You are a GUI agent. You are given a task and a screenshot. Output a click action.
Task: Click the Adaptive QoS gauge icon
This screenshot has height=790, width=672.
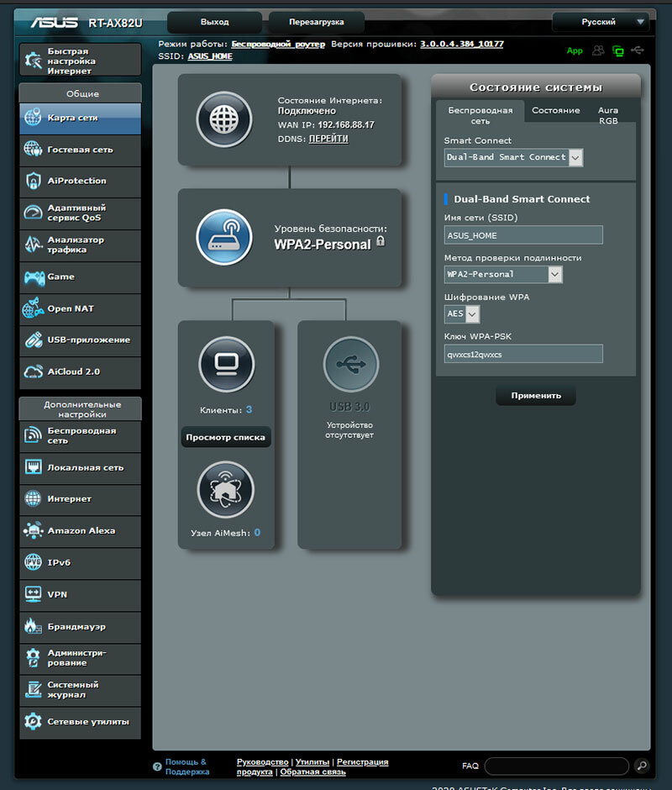[x=34, y=213]
